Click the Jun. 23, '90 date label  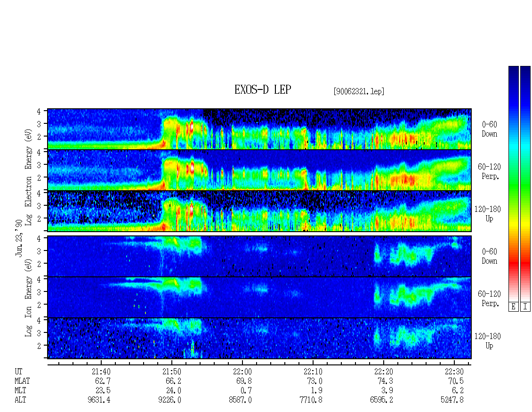tap(19, 238)
